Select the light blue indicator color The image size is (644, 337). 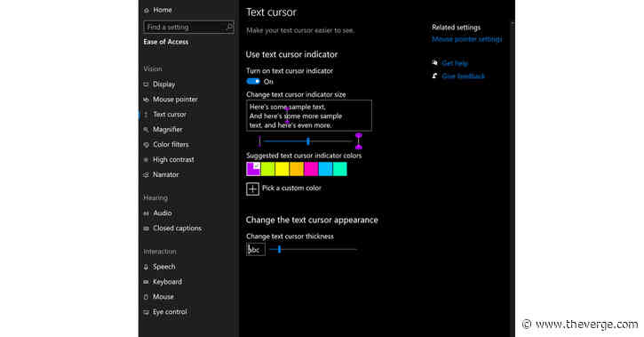325,169
